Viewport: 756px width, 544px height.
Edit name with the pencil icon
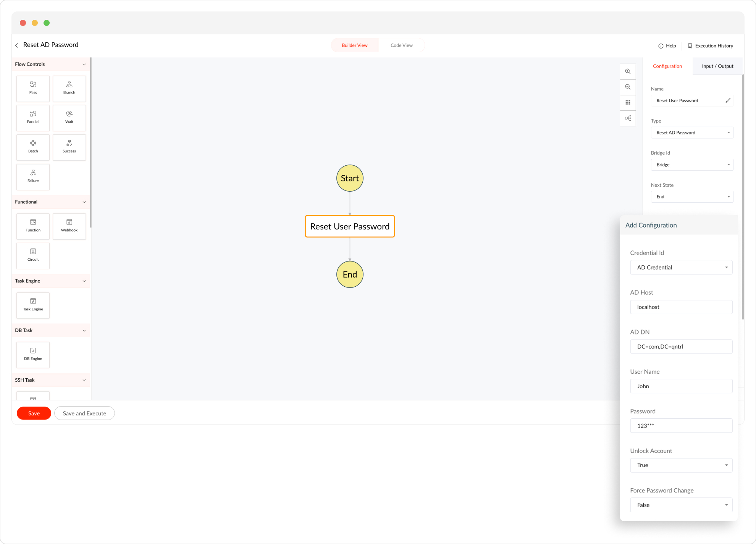click(x=728, y=100)
